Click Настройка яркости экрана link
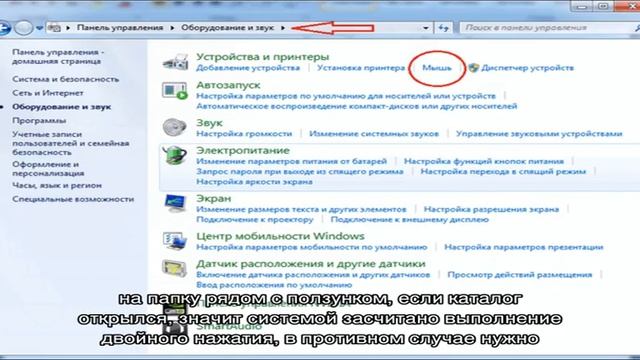This screenshot has width=640, height=360. (x=254, y=182)
